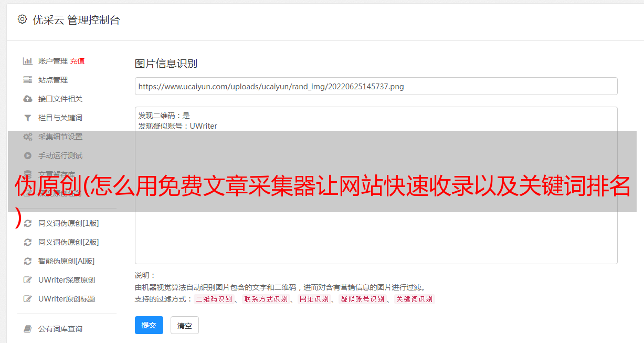Image resolution: width=644 pixels, height=343 pixels.
Task: Click the funnel icon for 栏目与关键词
Action: [28, 118]
